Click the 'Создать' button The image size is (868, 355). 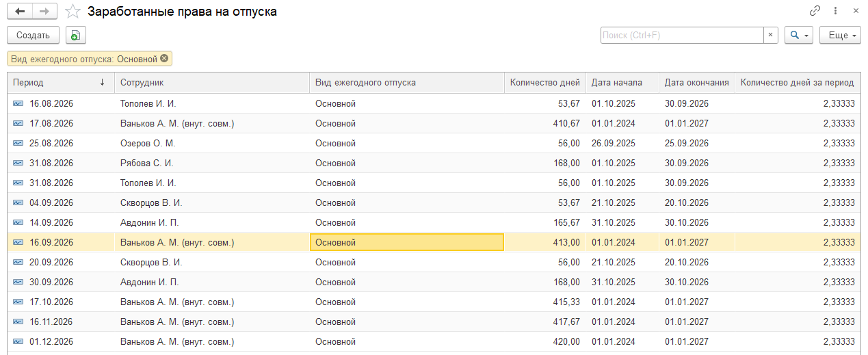[x=33, y=36]
